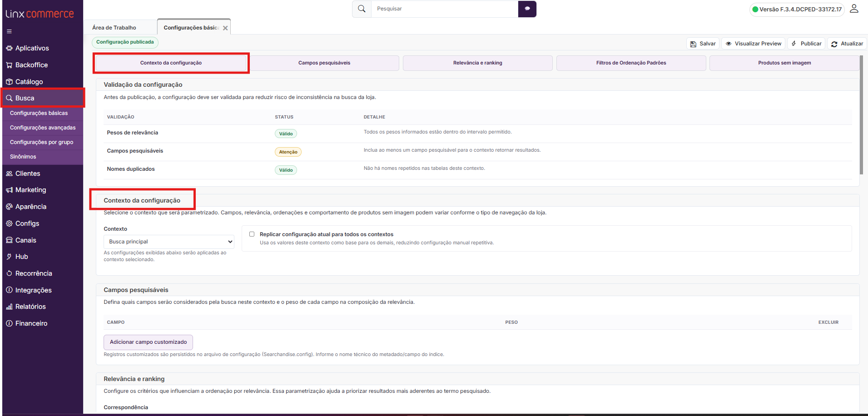This screenshot has width=868, height=416.
Task: Click the Clientes people icon
Action: click(x=9, y=173)
